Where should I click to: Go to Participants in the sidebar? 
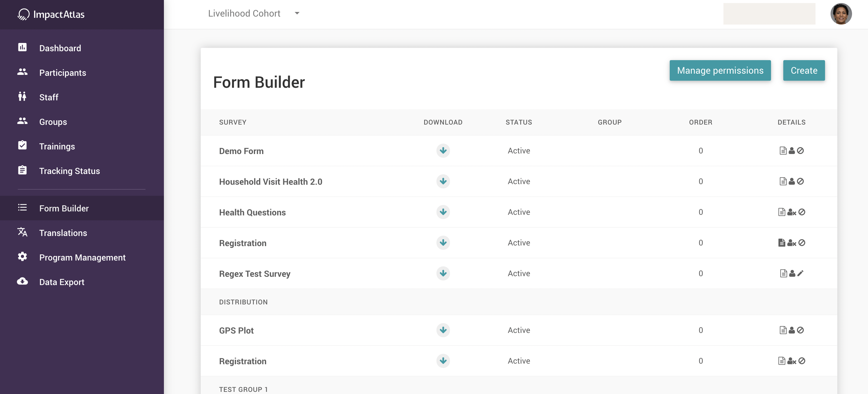[x=63, y=73]
